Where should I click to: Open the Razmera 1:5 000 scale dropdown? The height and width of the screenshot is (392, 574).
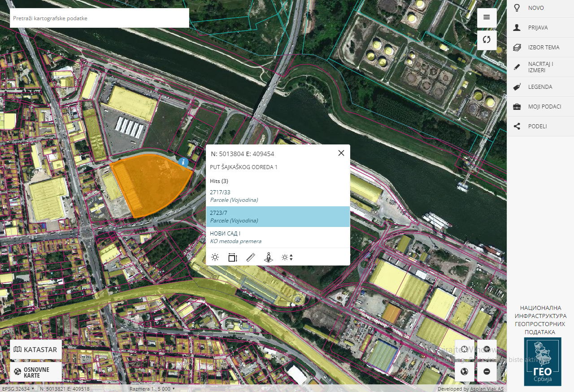point(152,389)
